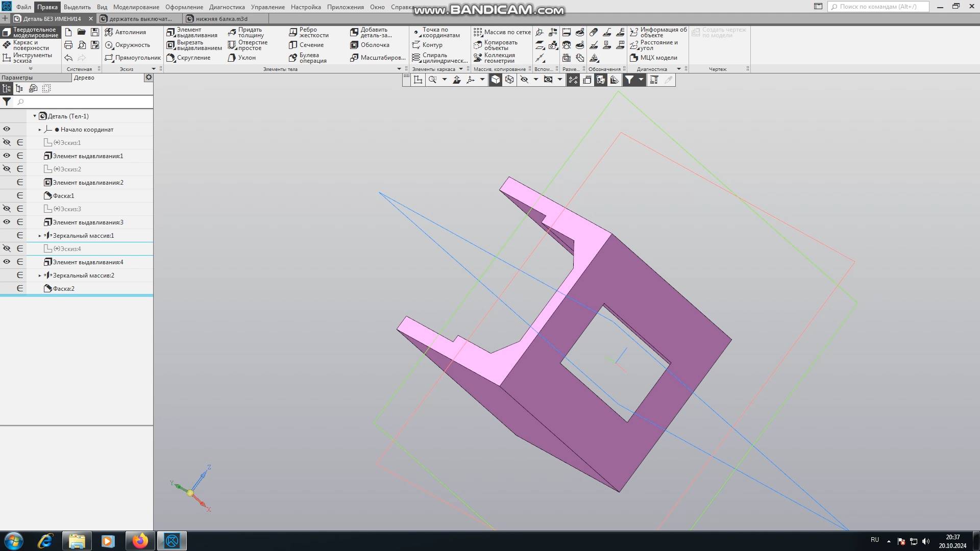The height and width of the screenshot is (551, 980).
Task: Open the Моделирование menu
Action: [136, 7]
